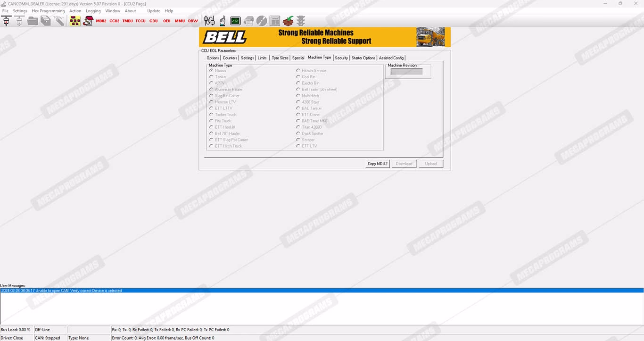Viewport: 644px width, 341px height.
Task: Select the Dock Spotter option
Action: 298,133
